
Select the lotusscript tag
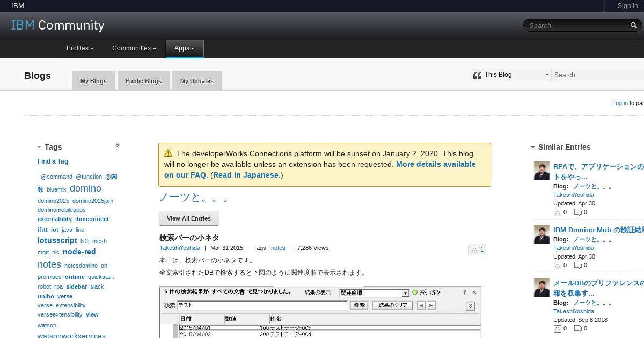coord(57,240)
